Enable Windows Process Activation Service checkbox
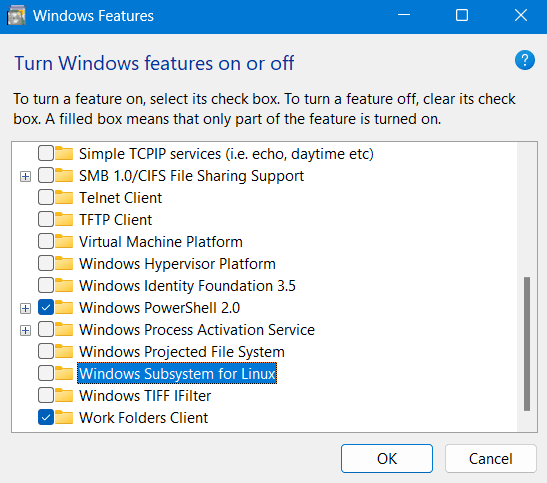The width and height of the screenshot is (547, 483). [46, 329]
